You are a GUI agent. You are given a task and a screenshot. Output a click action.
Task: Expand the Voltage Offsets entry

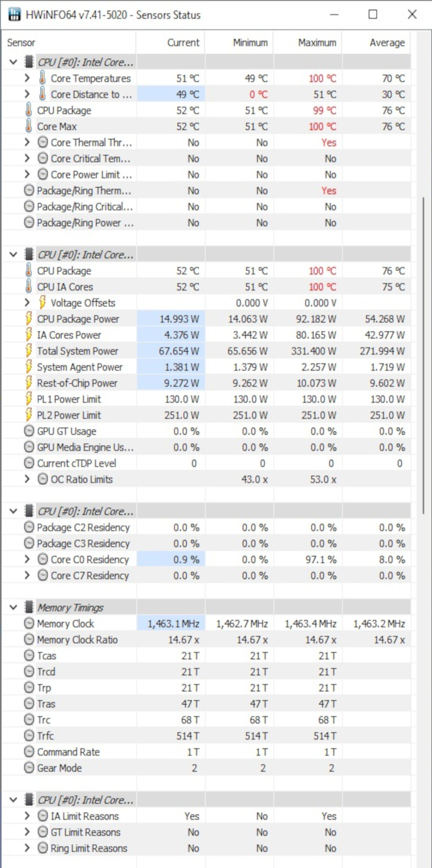[27, 303]
